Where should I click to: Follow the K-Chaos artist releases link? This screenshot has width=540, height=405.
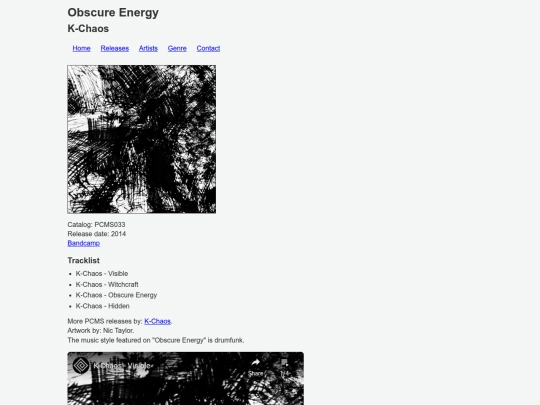tap(157, 321)
